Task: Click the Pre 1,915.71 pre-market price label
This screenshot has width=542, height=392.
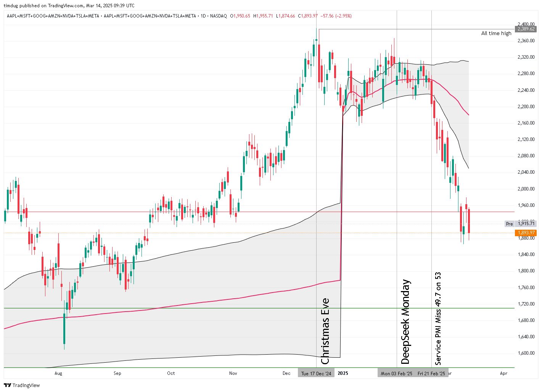Action: (521, 224)
